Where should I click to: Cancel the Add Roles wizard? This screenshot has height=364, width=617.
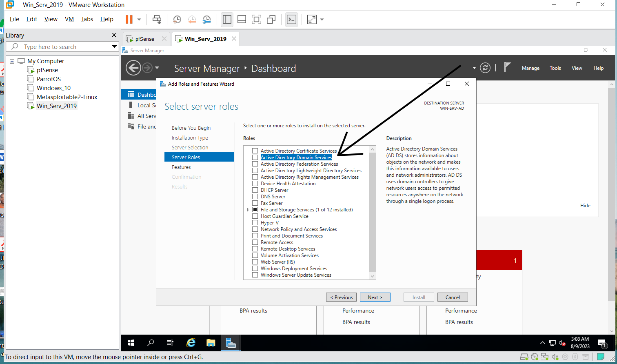click(453, 297)
